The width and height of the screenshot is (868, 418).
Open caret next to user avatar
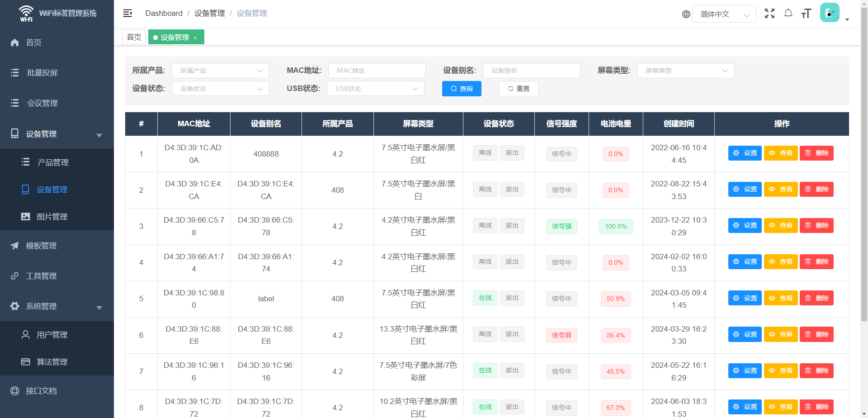pyautogui.click(x=847, y=19)
